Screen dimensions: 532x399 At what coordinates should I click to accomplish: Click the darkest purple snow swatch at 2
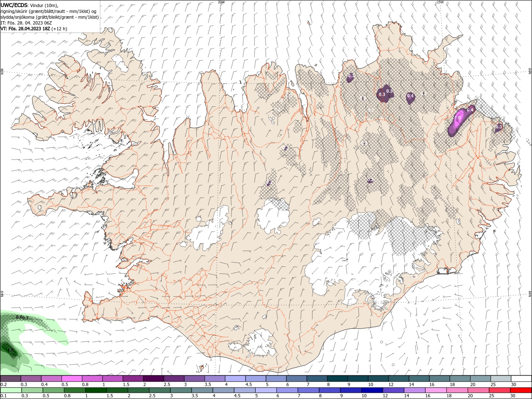pos(153,379)
